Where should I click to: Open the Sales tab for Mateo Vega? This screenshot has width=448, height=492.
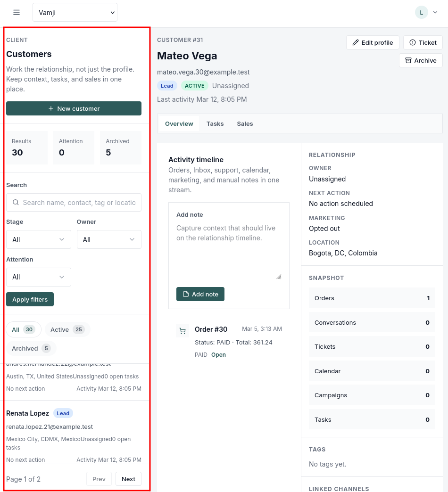tap(245, 123)
